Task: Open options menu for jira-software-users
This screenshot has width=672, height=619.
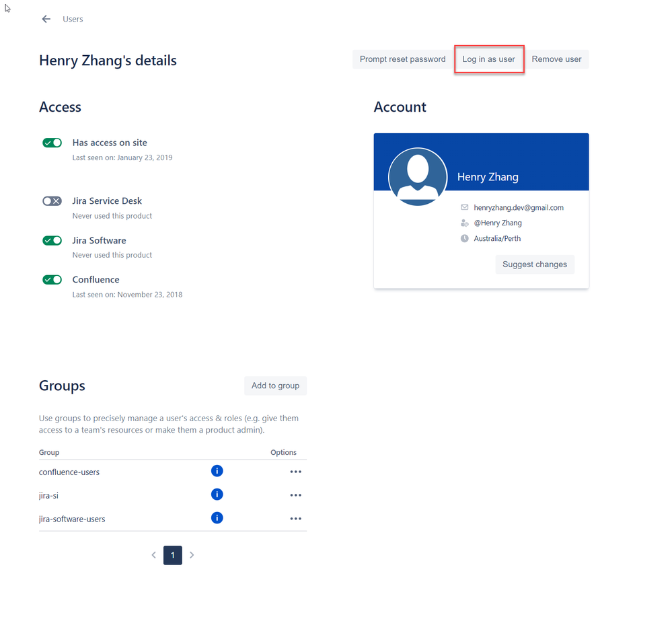Action: click(x=296, y=519)
